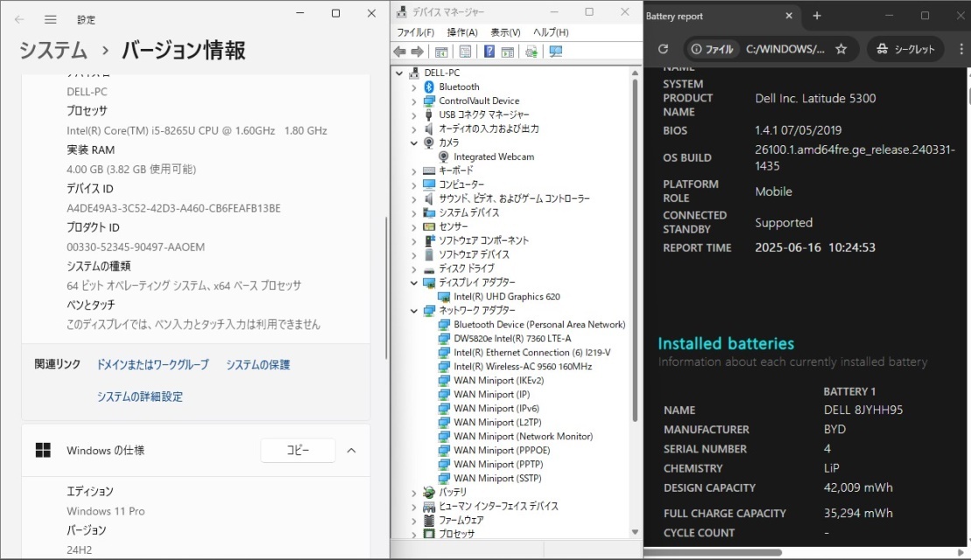Select WAN Miniport (Network Monitor) entry
This screenshot has width=971, height=560.
(516, 437)
